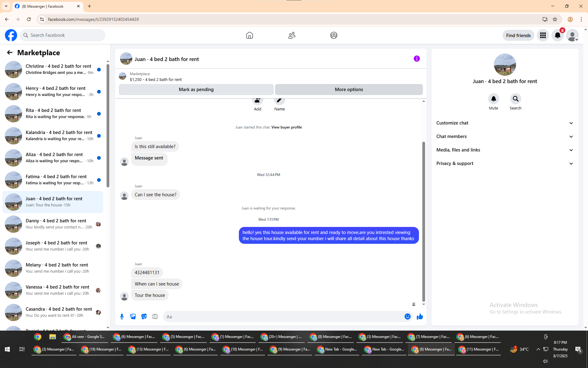
Task: Open Melany's conversation
Action: 53,268
